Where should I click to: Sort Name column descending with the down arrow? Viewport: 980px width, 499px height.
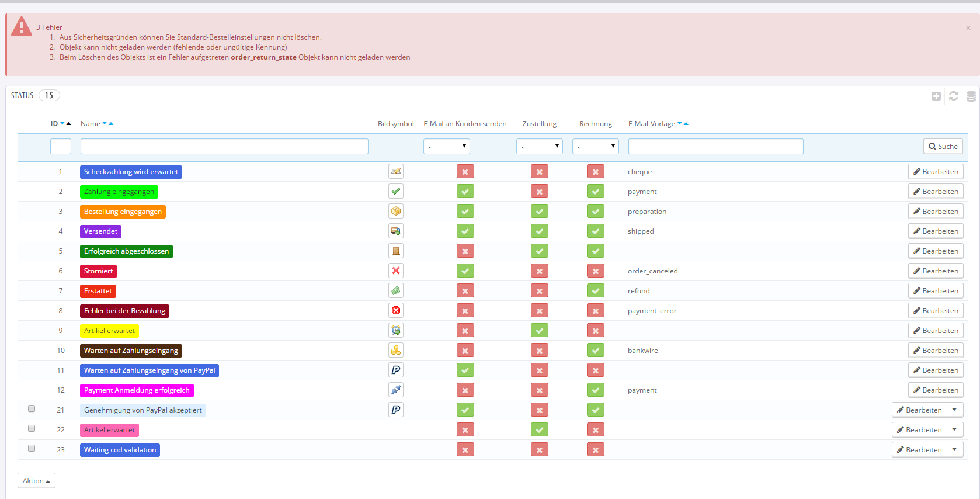(105, 123)
